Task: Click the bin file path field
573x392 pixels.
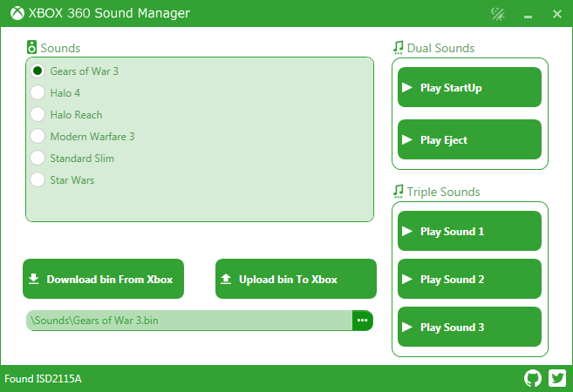Action: click(189, 321)
